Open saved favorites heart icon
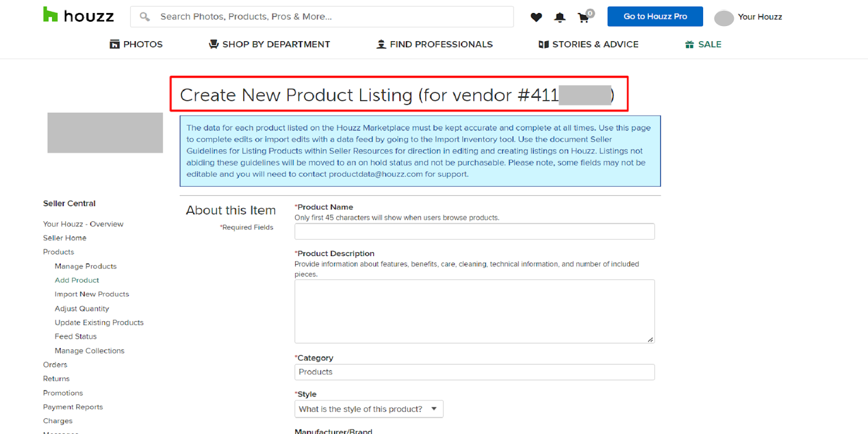 point(537,17)
